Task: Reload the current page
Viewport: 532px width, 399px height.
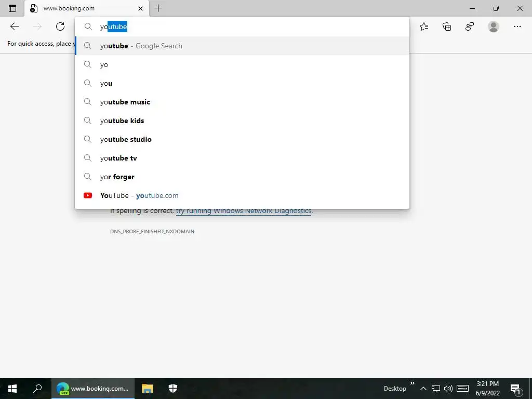Action: (x=60, y=26)
